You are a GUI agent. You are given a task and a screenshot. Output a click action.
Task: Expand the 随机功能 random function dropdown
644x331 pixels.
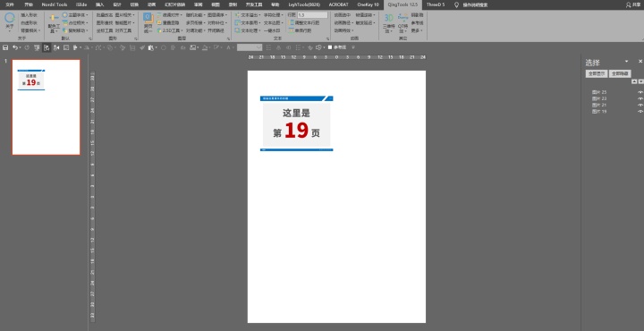coord(195,15)
